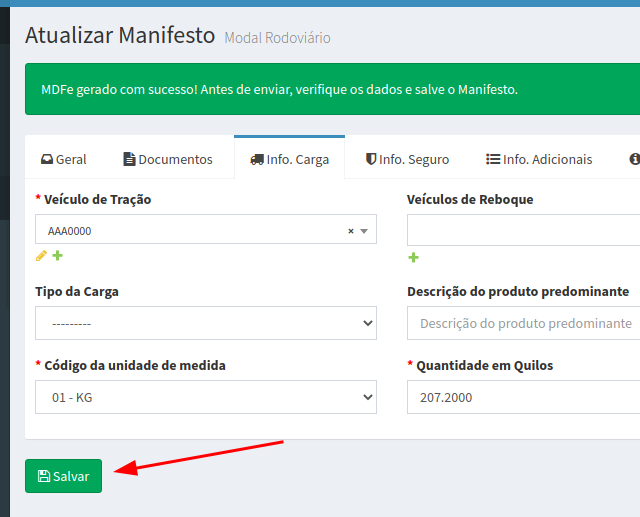The image size is (640, 517).
Task: Click the Atualizar Manifesto page heading
Action: [119, 36]
